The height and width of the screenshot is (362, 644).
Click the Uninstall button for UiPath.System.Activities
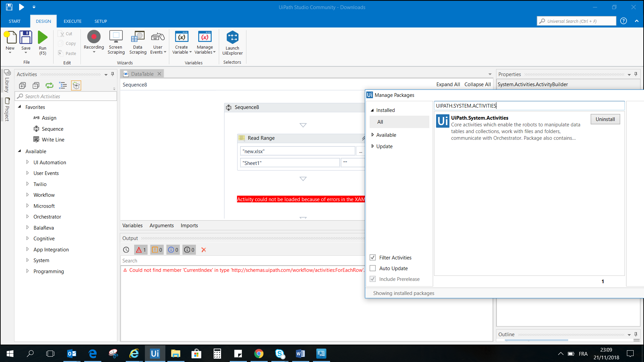[x=605, y=119]
